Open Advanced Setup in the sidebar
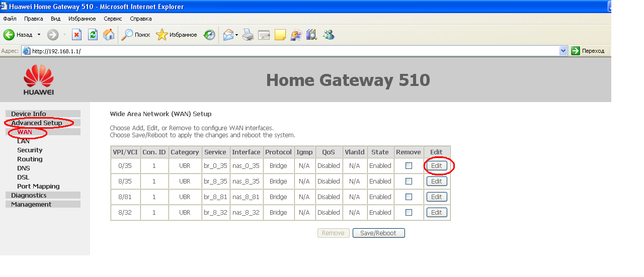 point(37,123)
